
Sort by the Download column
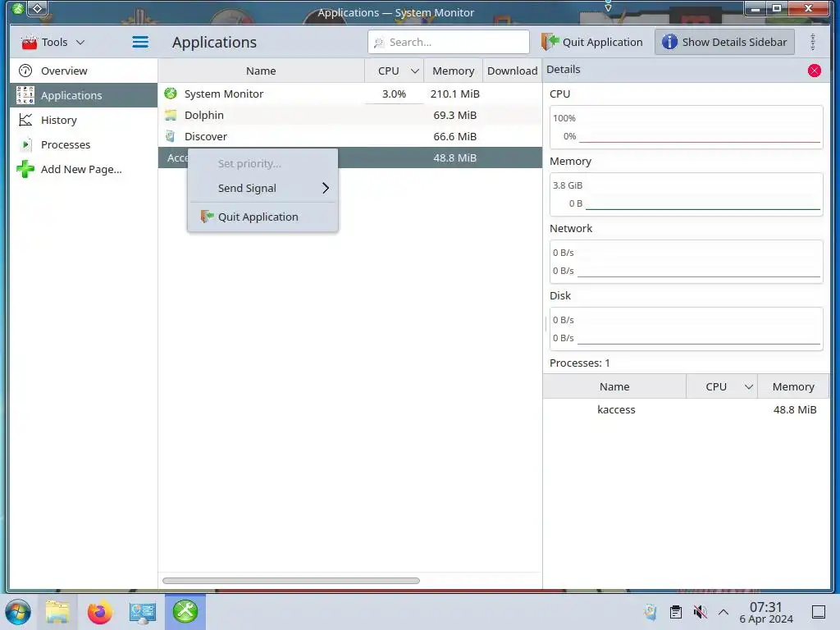tap(512, 71)
